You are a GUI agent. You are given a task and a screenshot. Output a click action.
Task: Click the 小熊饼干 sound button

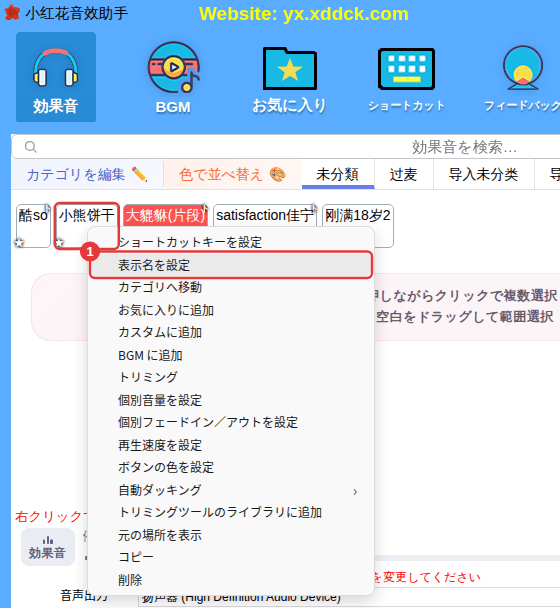86,226
